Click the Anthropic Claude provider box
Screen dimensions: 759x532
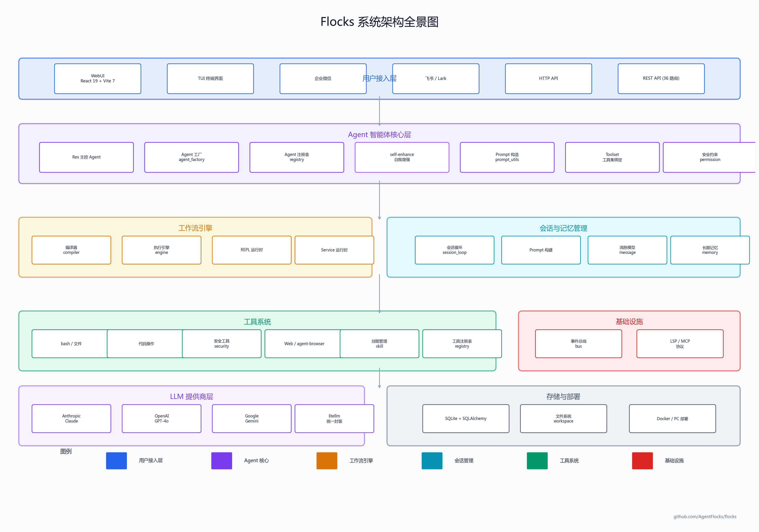71,418
